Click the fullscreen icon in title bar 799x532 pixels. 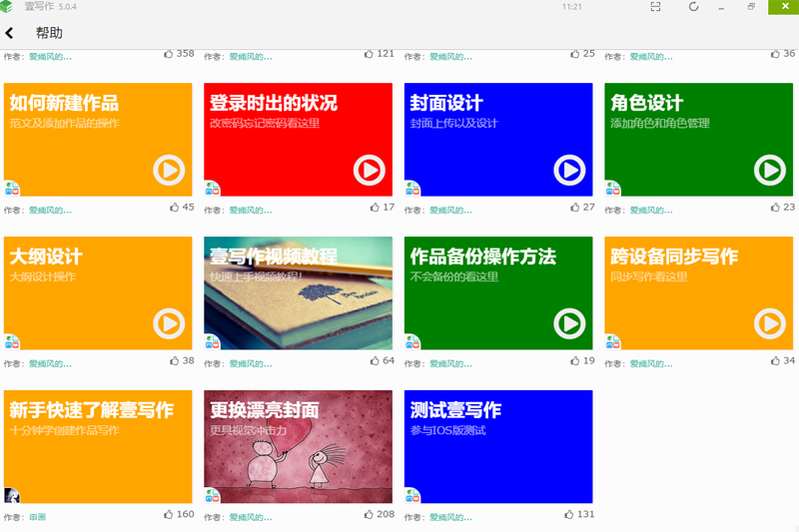tap(655, 7)
